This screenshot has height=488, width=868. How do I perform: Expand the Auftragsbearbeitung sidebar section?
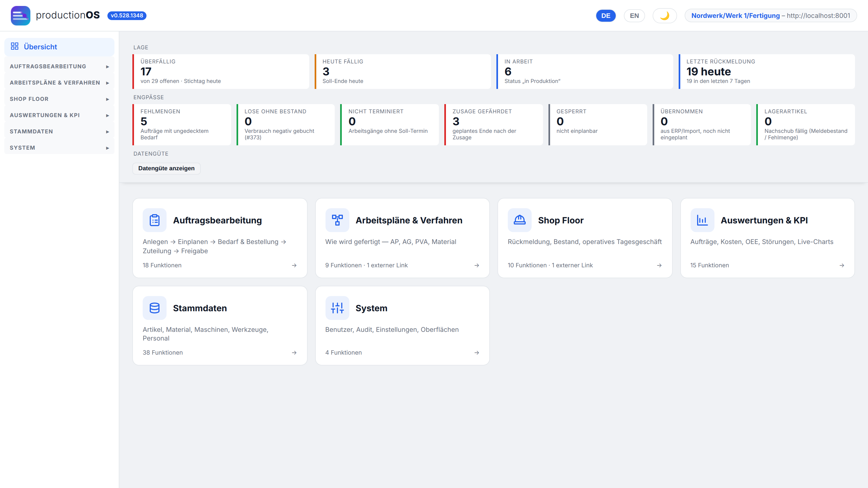(x=59, y=66)
